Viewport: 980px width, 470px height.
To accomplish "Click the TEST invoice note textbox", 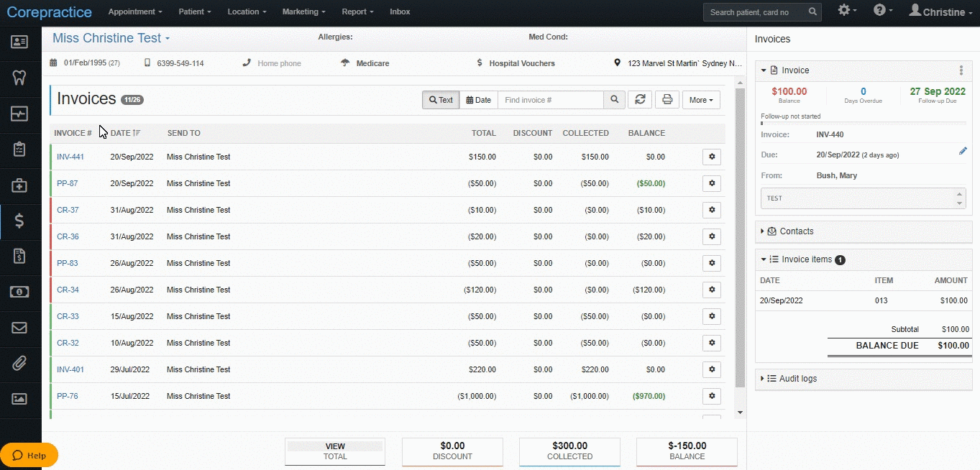I will (863, 198).
